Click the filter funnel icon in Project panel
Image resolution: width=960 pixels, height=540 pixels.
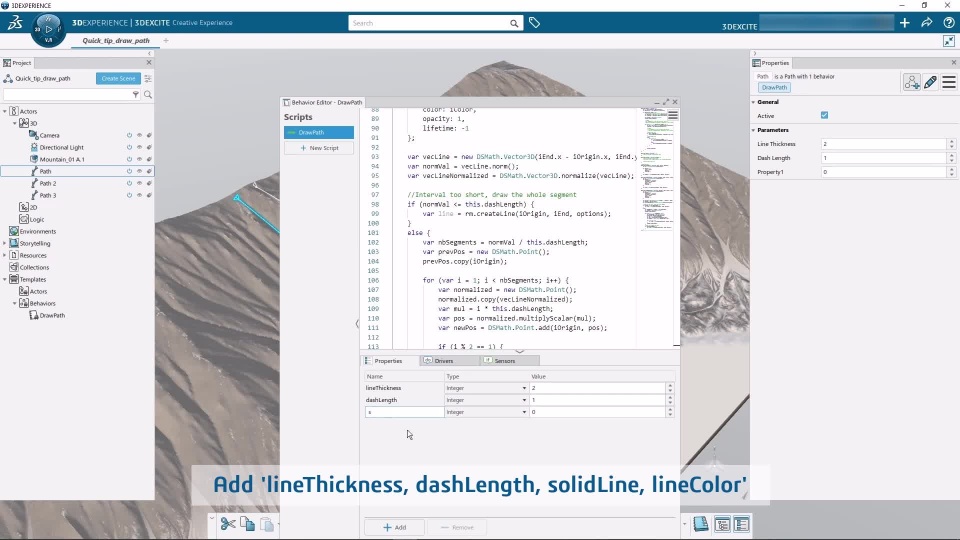coord(136,95)
